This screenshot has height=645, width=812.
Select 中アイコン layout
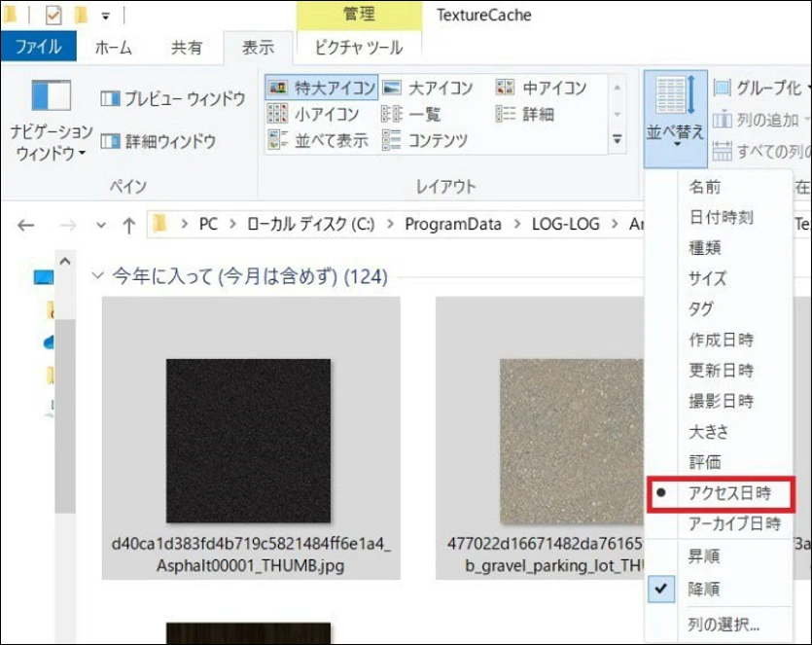click(541, 88)
